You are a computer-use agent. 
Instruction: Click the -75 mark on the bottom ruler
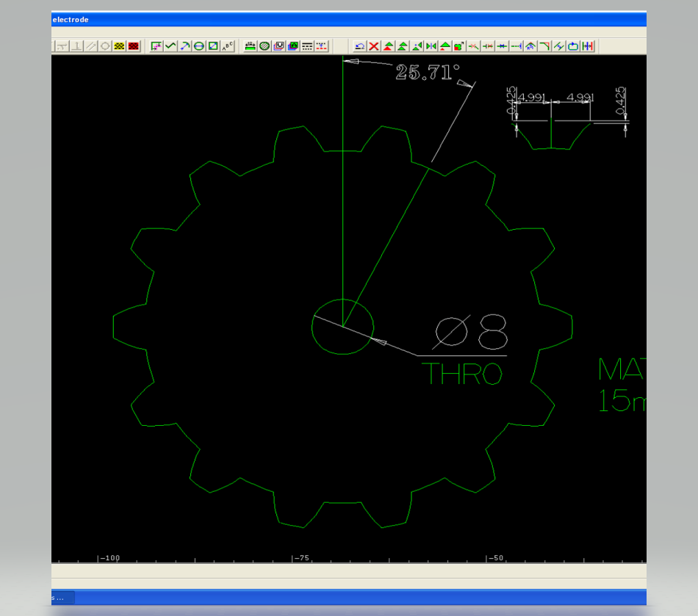301,558
